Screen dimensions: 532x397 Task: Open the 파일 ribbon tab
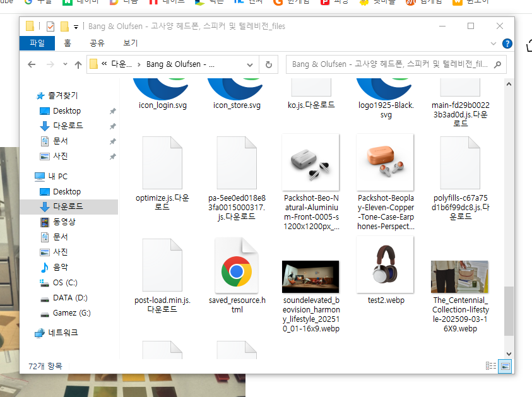point(37,43)
